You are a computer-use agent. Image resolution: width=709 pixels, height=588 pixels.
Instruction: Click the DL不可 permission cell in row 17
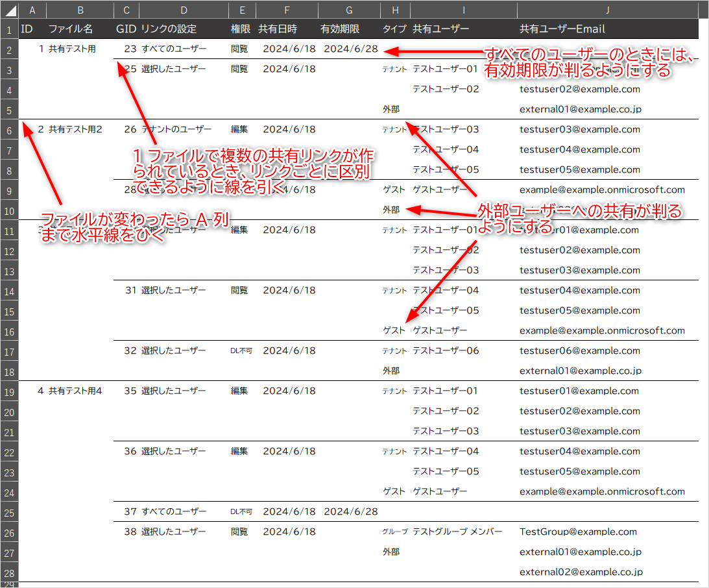241,351
